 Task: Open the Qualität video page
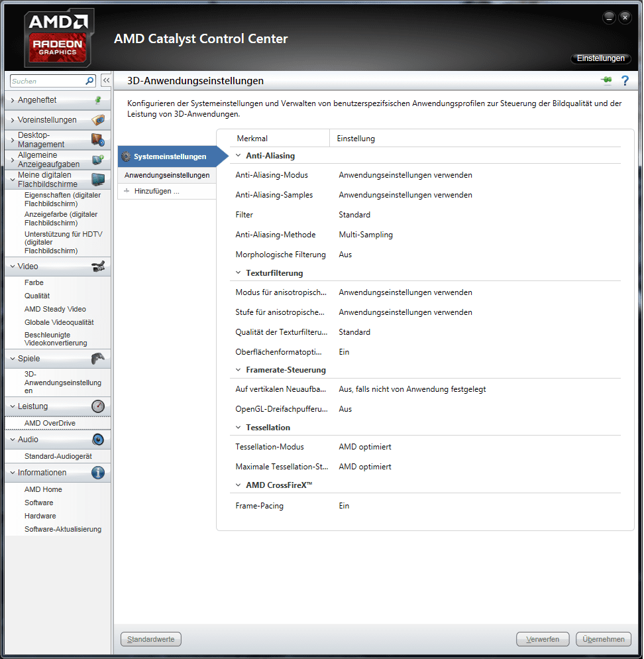click(37, 296)
